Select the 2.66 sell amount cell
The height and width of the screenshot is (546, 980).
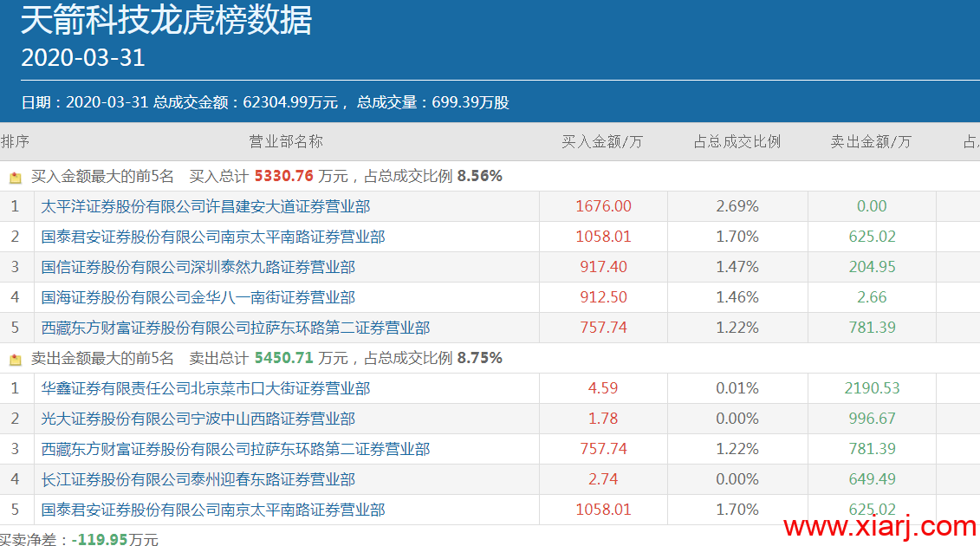872,297
